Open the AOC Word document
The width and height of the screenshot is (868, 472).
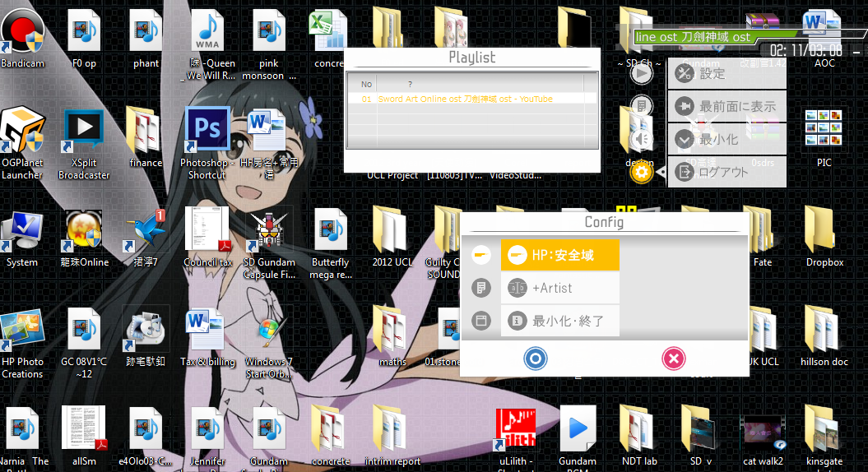(824, 39)
